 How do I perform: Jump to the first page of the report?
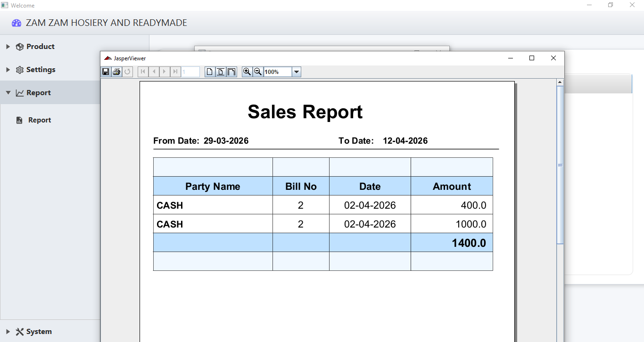(142, 72)
